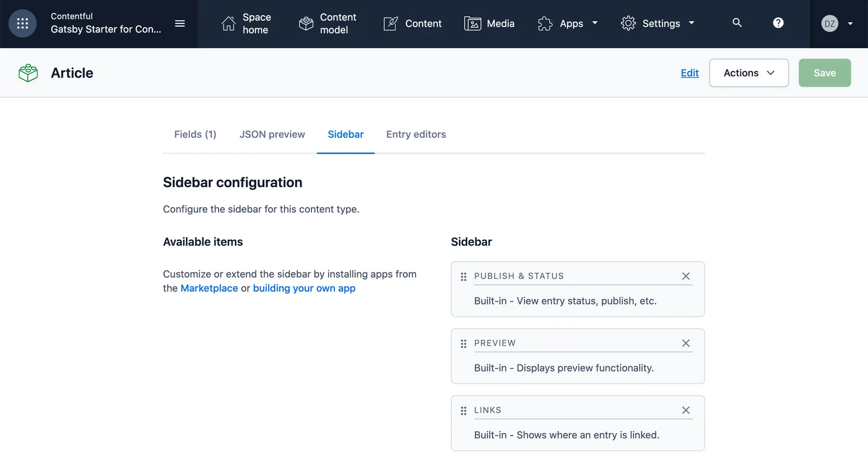Go to Space home
The width and height of the screenshot is (868, 459).
tap(246, 23)
